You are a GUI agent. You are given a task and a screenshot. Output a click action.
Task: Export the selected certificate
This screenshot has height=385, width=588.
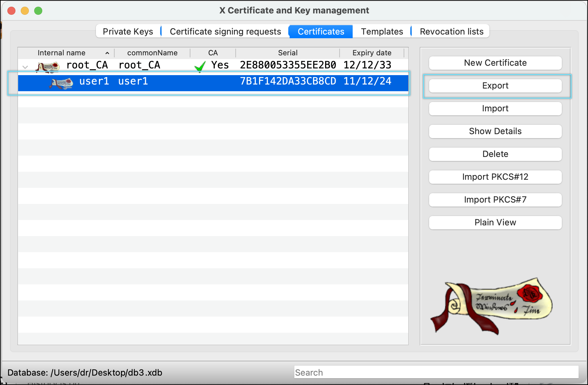tap(495, 86)
